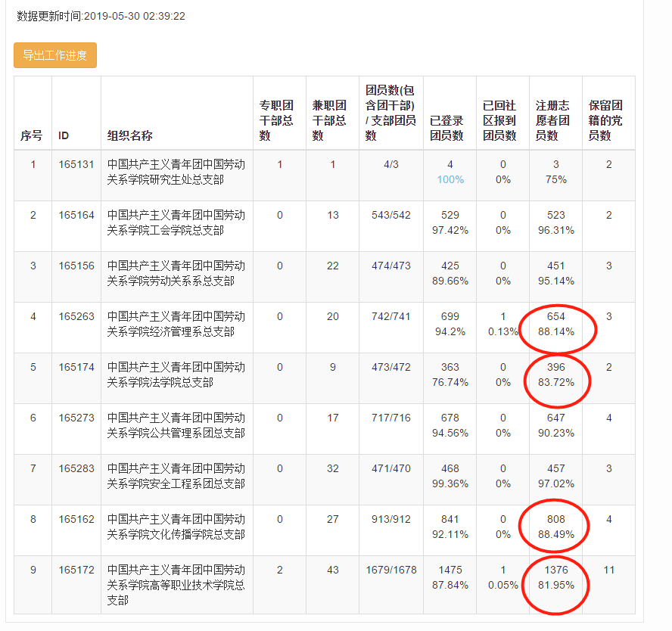This screenshot has width=672, height=631.
Task: Click the 专职团干部总数 column header
Action: tap(276, 120)
